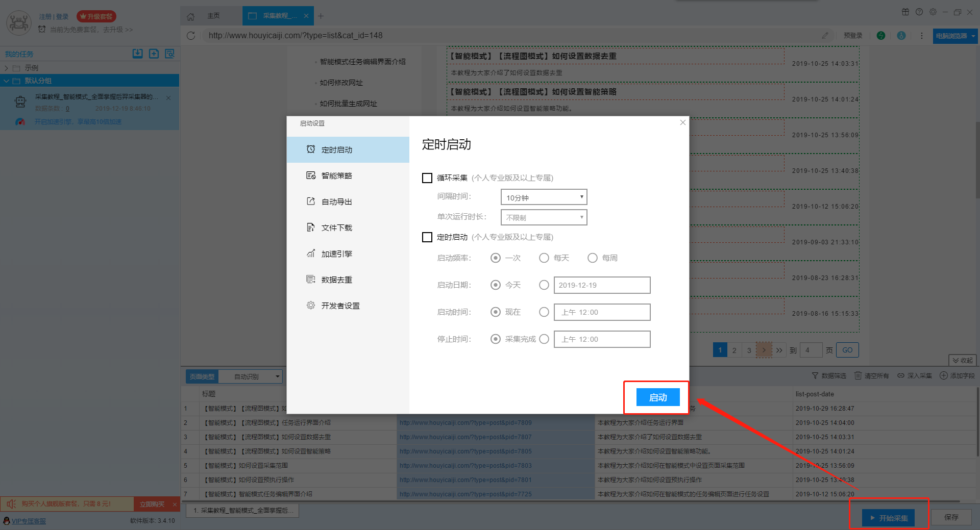Click the 启动 button in the dialog
Screen dimensions: 980x530
coord(658,397)
